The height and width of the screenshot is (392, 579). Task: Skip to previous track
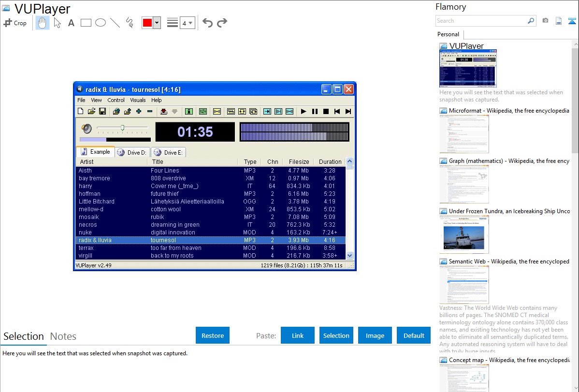(337, 111)
